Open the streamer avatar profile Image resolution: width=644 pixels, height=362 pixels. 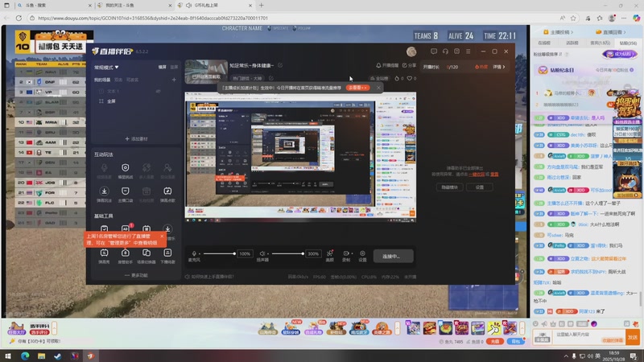pyautogui.click(x=411, y=51)
